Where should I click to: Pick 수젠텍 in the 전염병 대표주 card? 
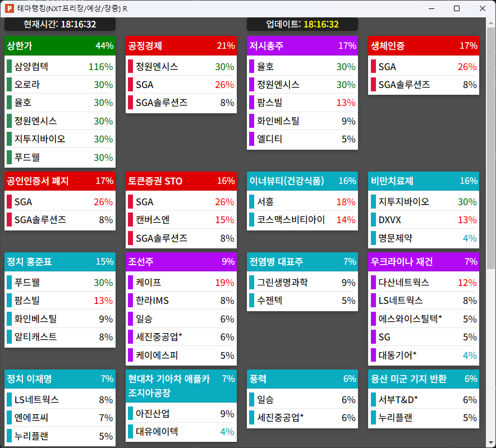302,301
